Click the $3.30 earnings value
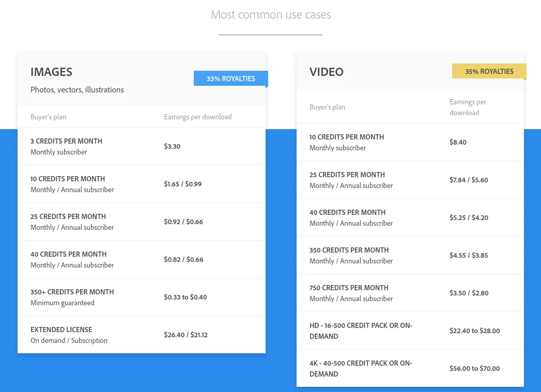The height and width of the screenshot is (392, 541). point(172,146)
